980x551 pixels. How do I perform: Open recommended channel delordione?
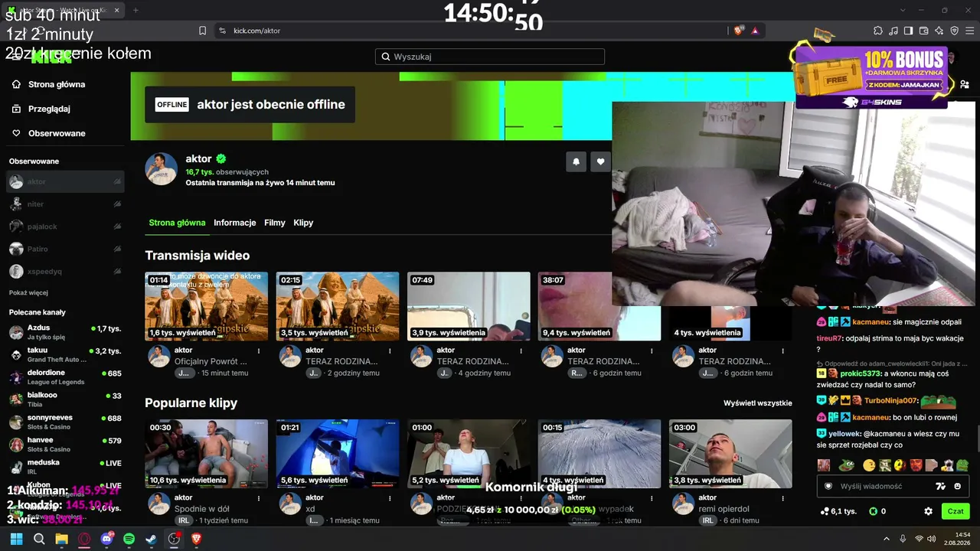pos(65,377)
